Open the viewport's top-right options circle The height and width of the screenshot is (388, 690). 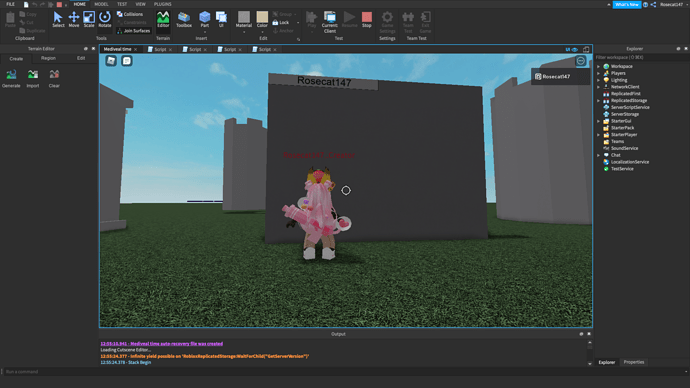pos(580,61)
